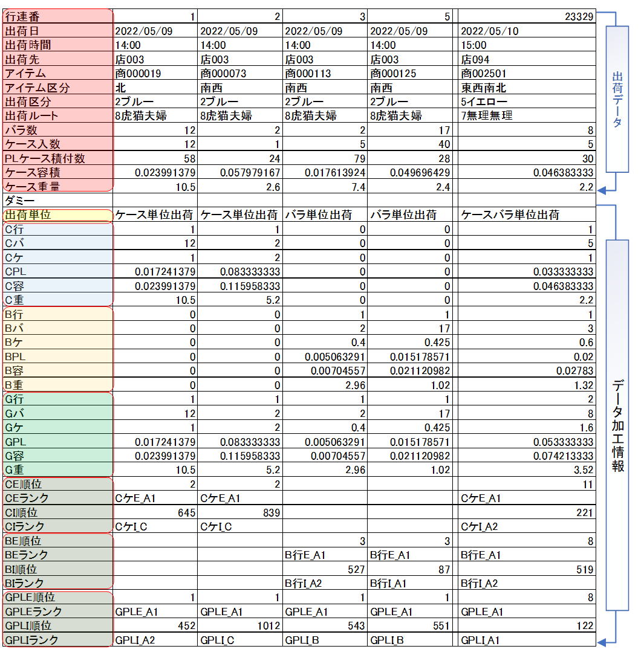Select the 行連番 header cell

(57, 17)
